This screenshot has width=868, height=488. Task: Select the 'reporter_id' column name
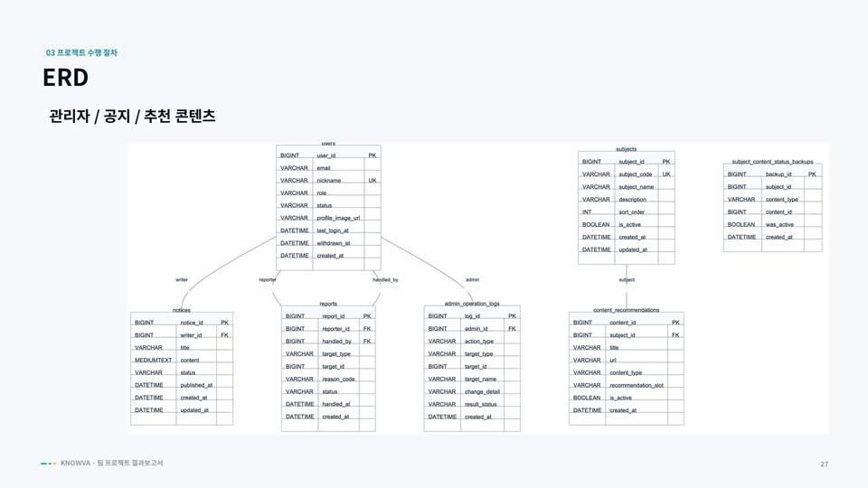336,329
